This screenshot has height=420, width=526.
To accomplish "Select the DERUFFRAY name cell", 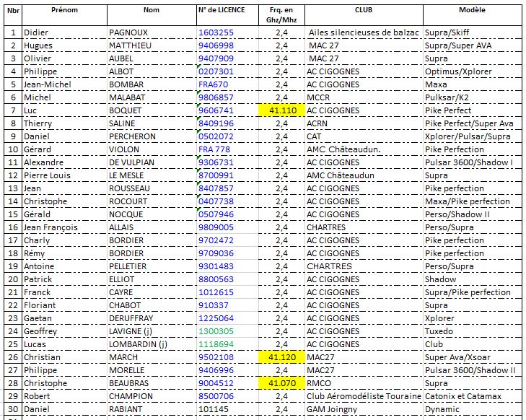I will coord(152,318).
